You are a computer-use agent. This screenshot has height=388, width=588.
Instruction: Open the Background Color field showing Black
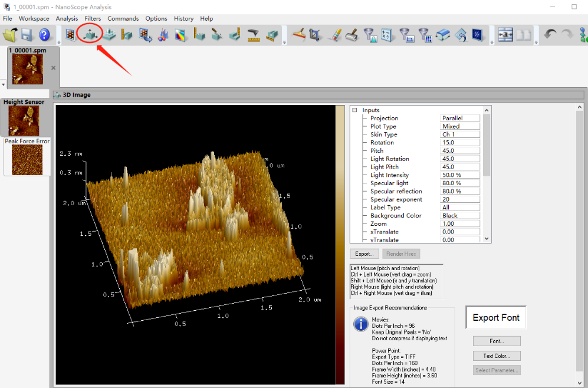click(x=460, y=216)
